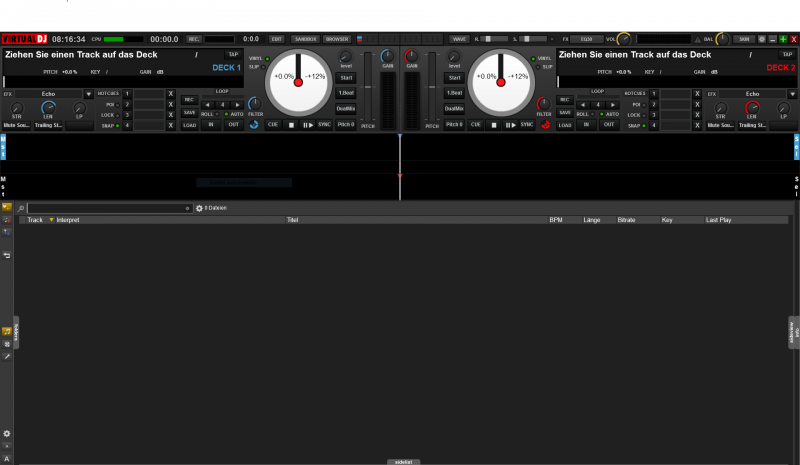Open Echo effect dropdown on Deck 1

(88, 94)
